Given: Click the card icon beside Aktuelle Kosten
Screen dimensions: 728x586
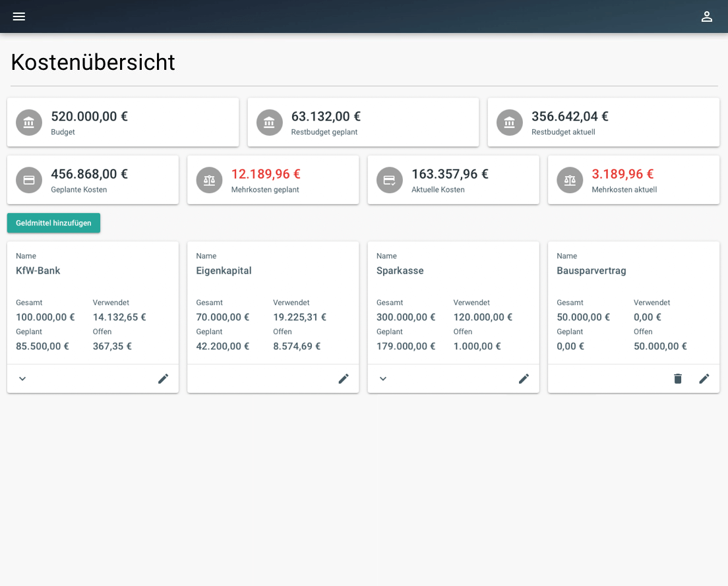Looking at the screenshot, I should (x=389, y=180).
